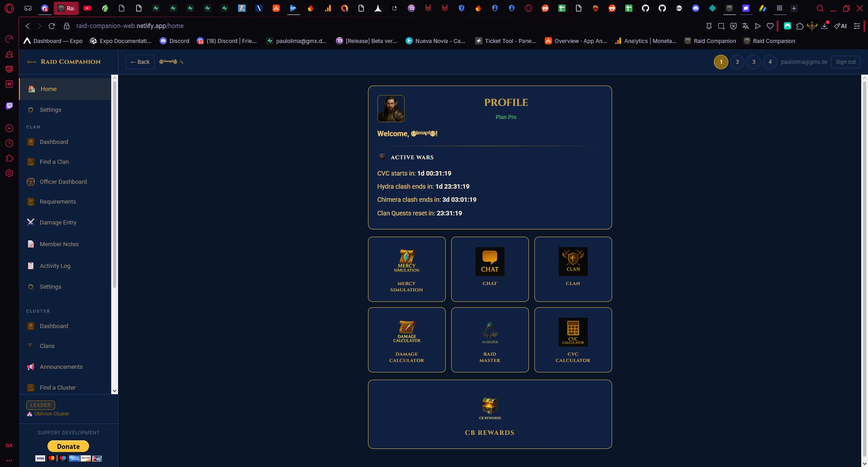Open a new browser tab with plus
The width and height of the screenshot is (868, 467).
(x=794, y=8)
